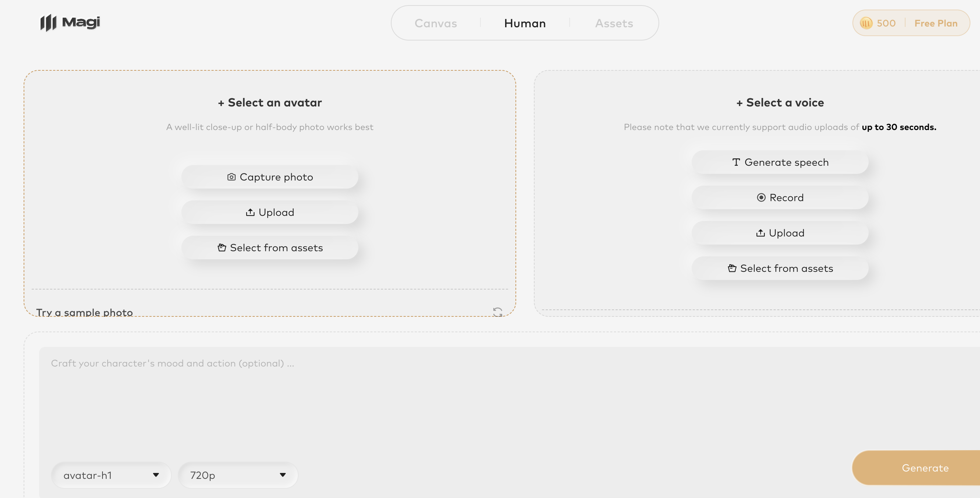Click the Capture photo button
The image size is (980, 498).
coord(270,177)
